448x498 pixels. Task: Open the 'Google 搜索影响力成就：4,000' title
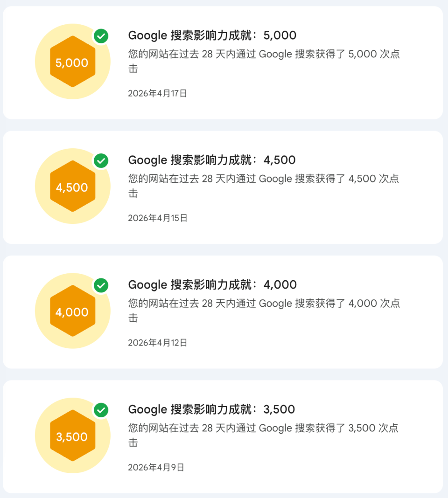(x=212, y=284)
